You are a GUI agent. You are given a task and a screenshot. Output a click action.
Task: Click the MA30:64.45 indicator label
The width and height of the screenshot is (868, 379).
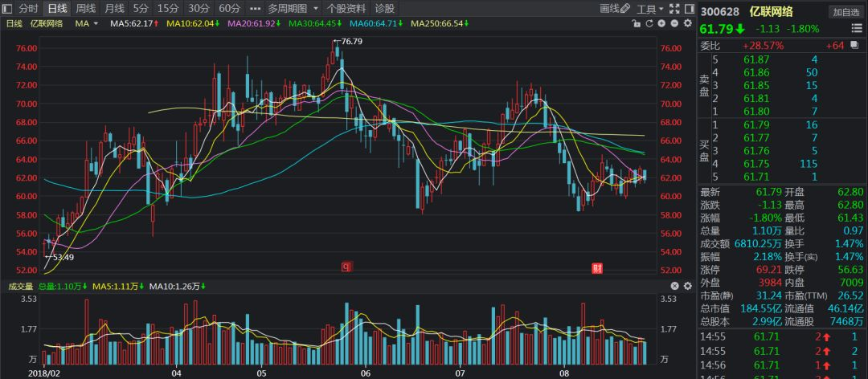pyautogui.click(x=316, y=23)
